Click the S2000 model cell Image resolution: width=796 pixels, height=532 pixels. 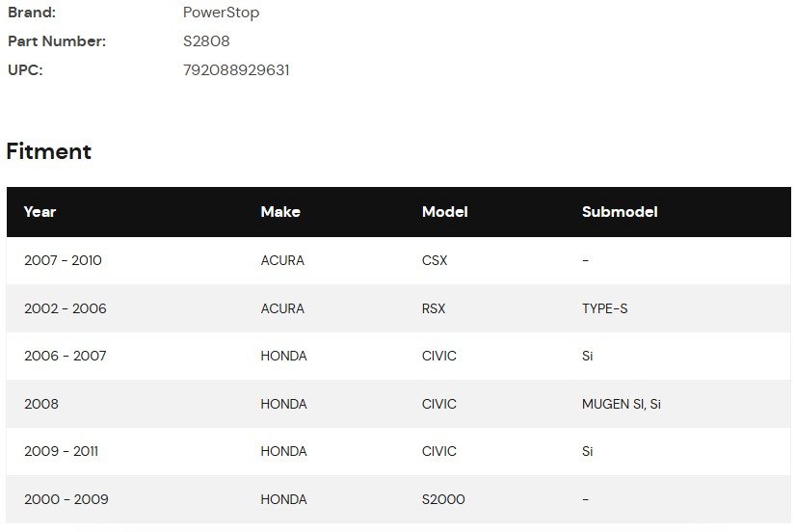[x=443, y=499]
